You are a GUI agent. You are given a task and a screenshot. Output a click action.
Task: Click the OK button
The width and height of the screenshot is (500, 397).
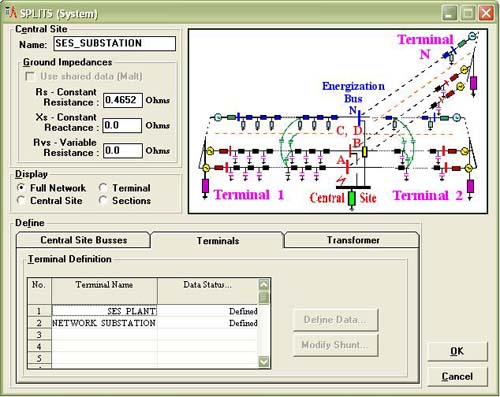[457, 351]
